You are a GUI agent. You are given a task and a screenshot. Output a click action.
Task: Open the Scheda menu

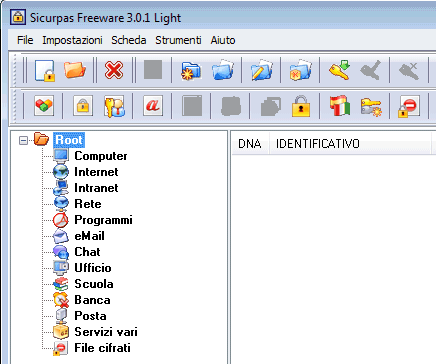[129, 40]
